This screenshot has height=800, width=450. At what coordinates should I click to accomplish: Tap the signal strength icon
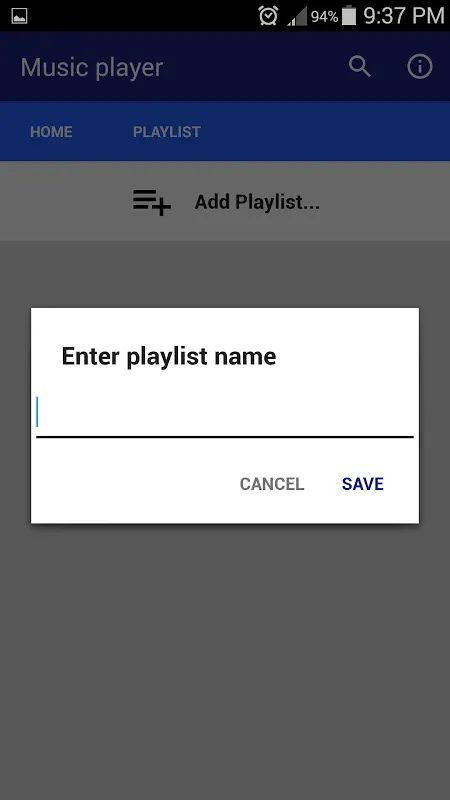297,16
